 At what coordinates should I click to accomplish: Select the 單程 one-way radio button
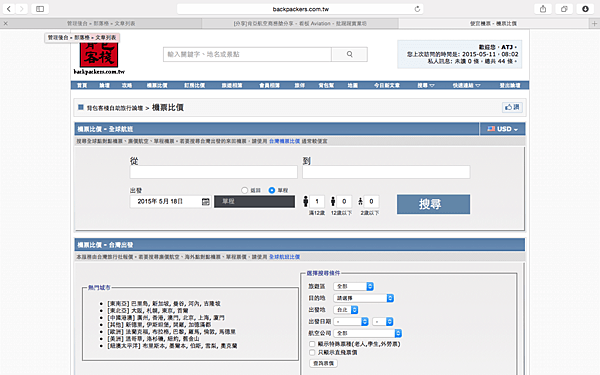click(272, 190)
